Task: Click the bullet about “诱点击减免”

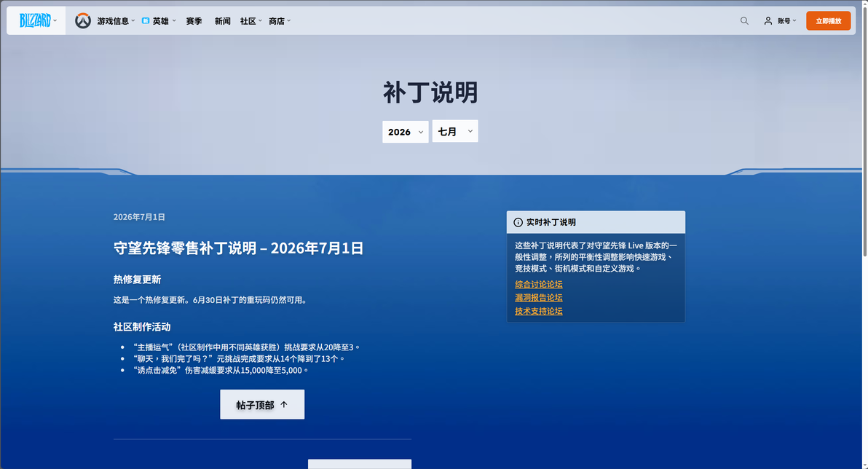Action: pyautogui.click(x=221, y=371)
